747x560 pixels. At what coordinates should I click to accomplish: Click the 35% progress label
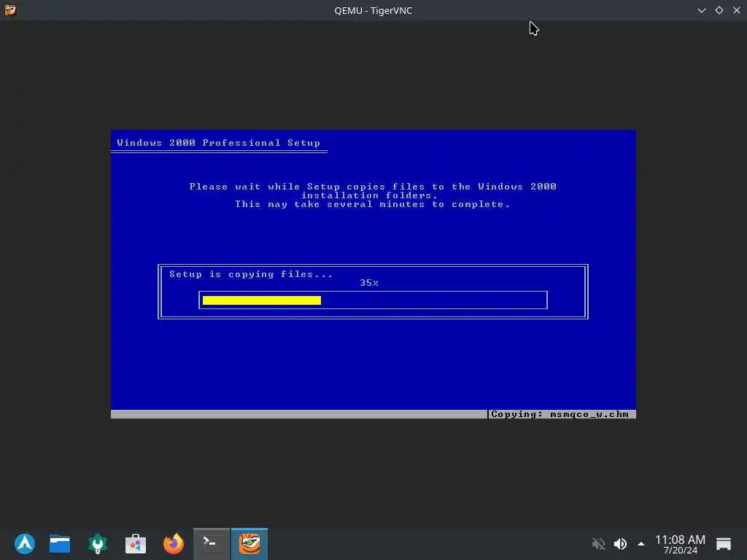click(369, 283)
